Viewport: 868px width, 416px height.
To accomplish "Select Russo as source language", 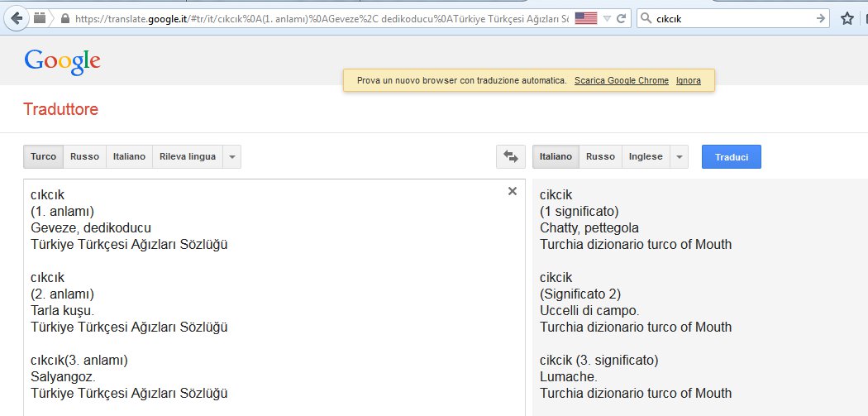I will tap(84, 157).
